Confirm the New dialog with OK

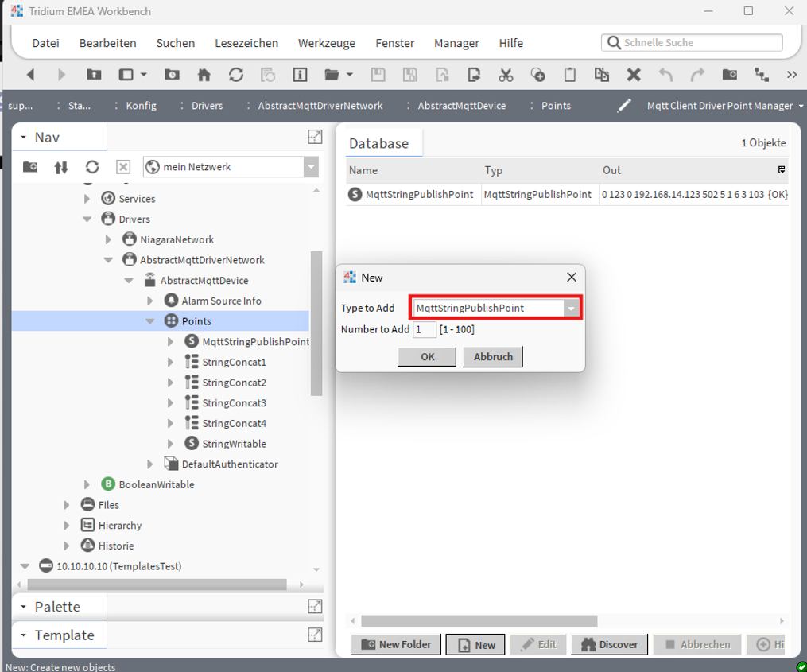[427, 357]
